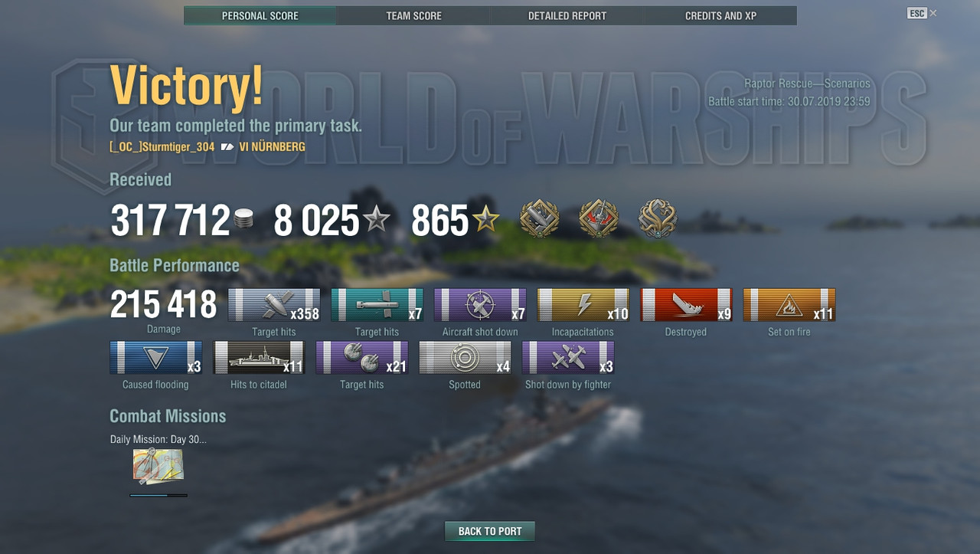Switch to the Detailed Report tab
This screenshot has height=554, width=980.
(x=567, y=15)
